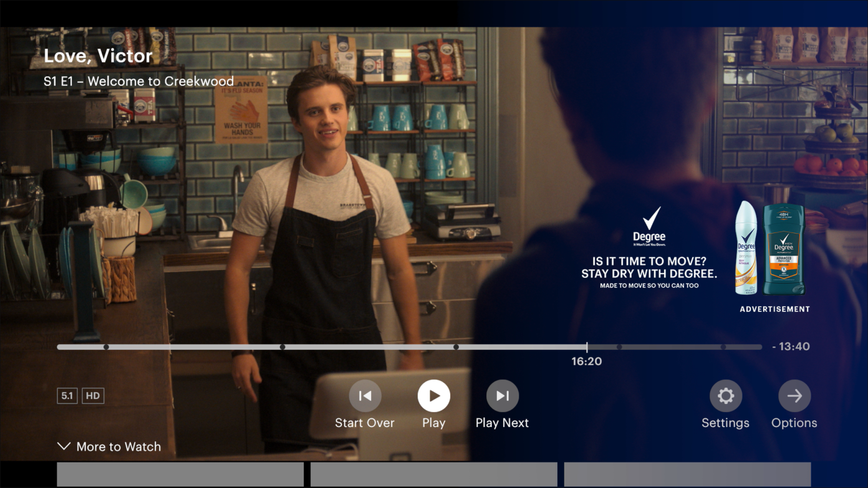Viewport: 868px width, 488px height.
Task: Jump to the last ad break marker
Action: pyautogui.click(x=723, y=347)
